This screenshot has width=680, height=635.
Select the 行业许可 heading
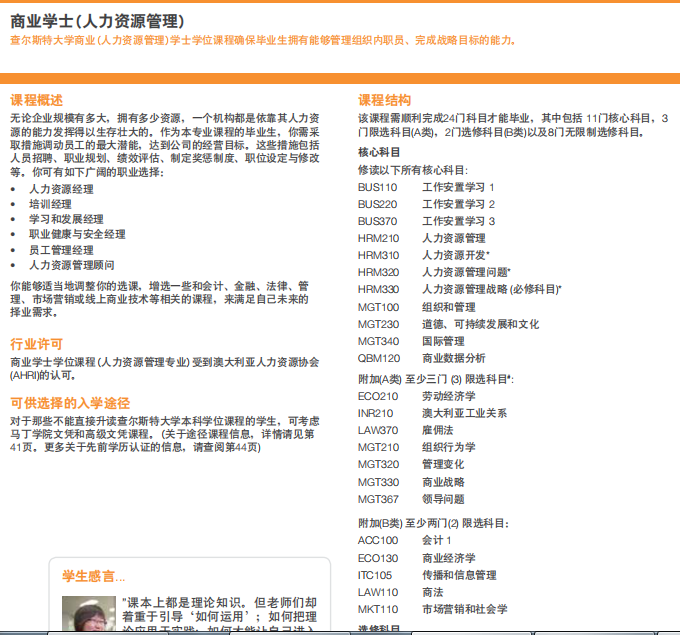pos(36,344)
